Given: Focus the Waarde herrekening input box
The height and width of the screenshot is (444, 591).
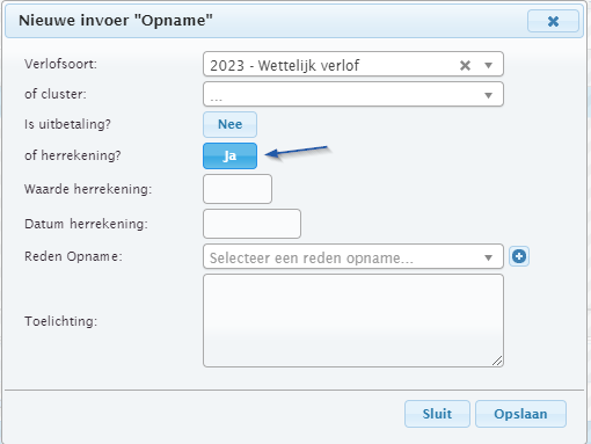Looking at the screenshot, I should 237,189.
